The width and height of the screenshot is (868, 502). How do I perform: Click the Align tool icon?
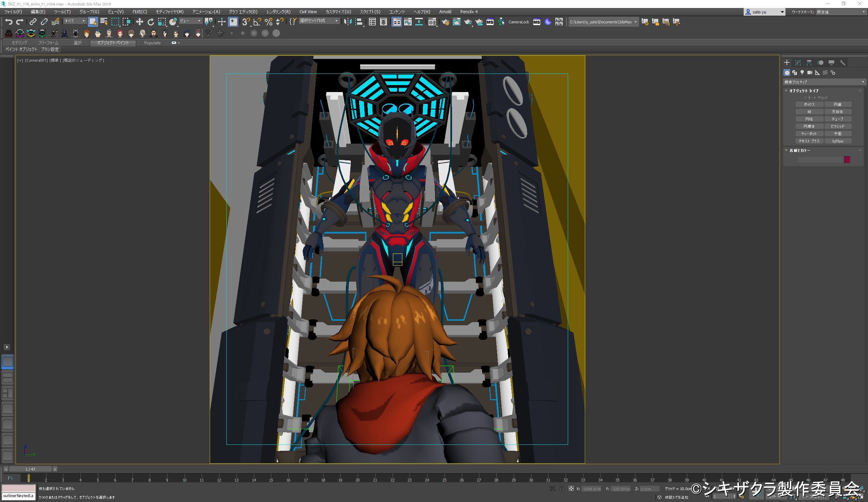tap(359, 22)
